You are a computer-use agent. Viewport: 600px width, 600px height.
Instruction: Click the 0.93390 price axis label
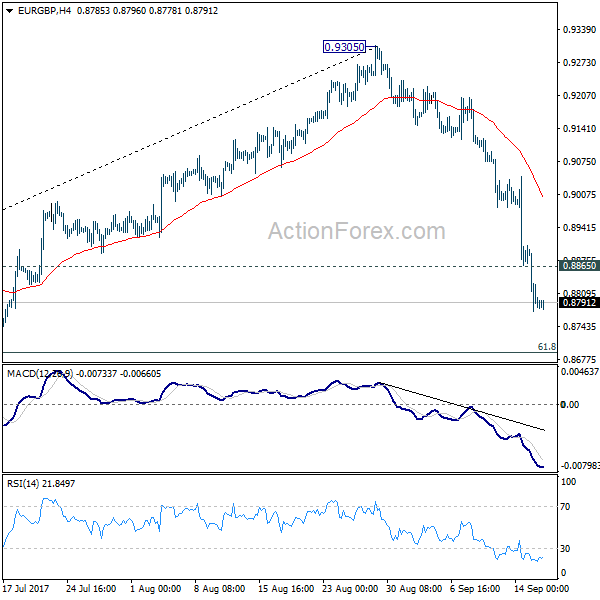pyautogui.click(x=579, y=29)
